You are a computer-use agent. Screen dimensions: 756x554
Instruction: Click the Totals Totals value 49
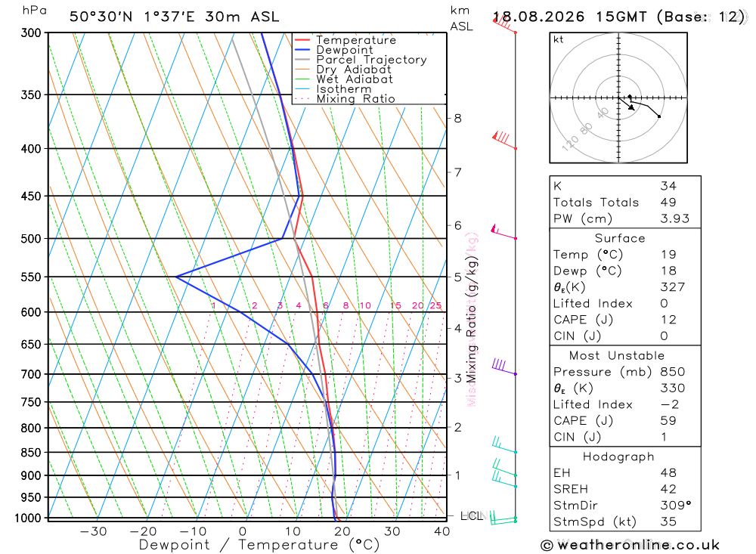point(668,202)
